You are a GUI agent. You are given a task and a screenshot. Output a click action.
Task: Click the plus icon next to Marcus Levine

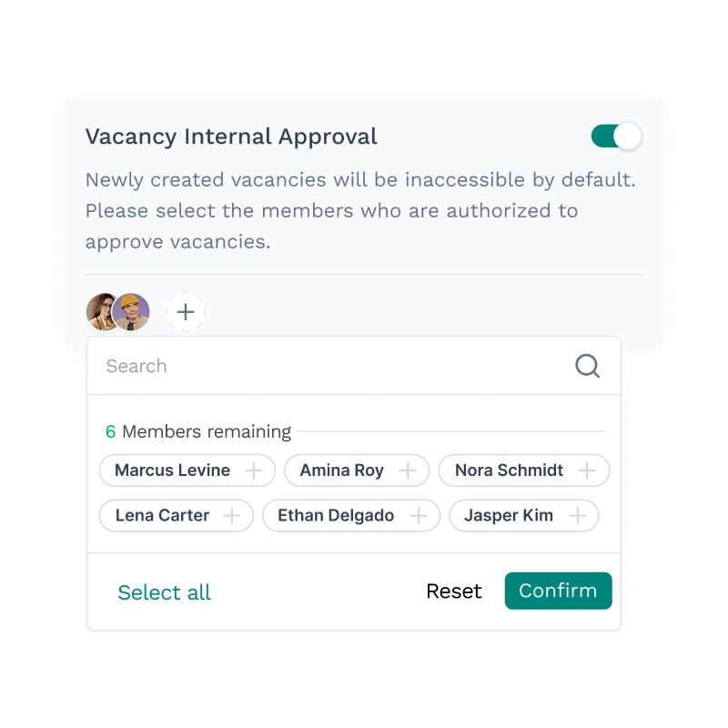click(255, 470)
